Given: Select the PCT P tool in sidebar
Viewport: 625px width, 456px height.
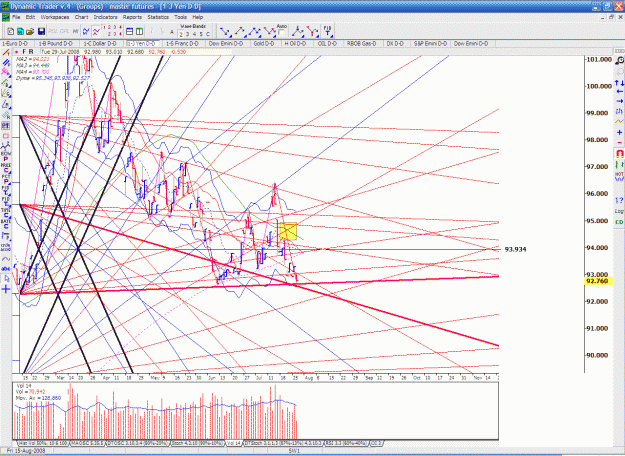Looking at the screenshot, I should click(6, 179).
